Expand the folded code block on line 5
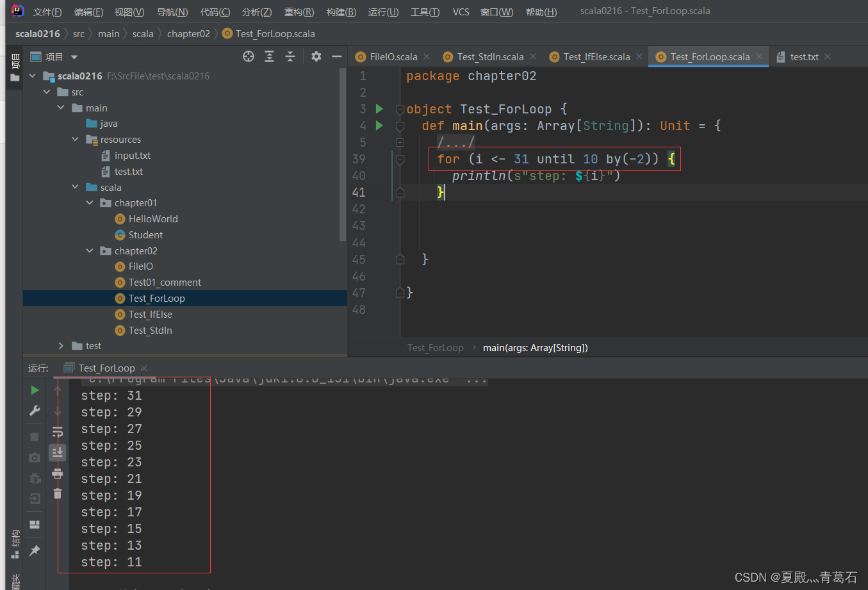The height and width of the screenshot is (590, 868). point(400,142)
